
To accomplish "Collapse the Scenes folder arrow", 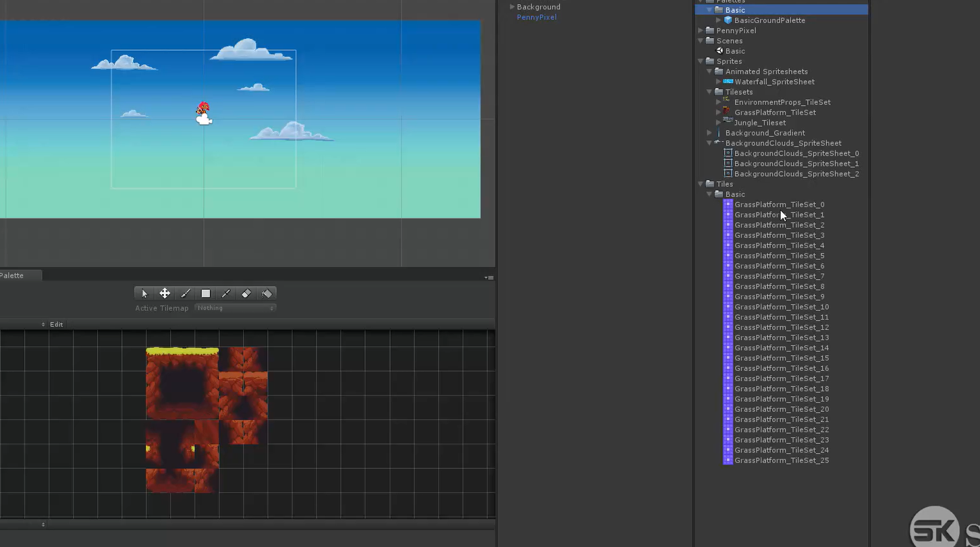I will coord(701,40).
